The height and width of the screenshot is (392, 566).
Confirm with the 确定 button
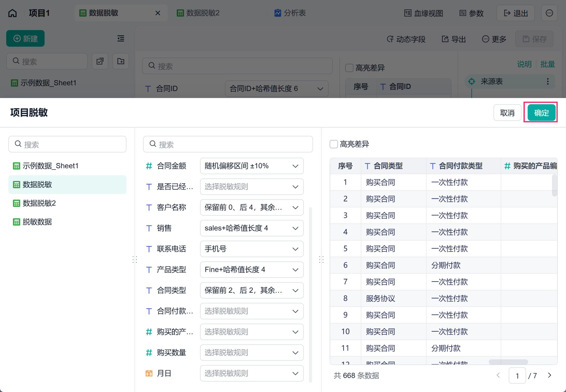click(x=541, y=113)
